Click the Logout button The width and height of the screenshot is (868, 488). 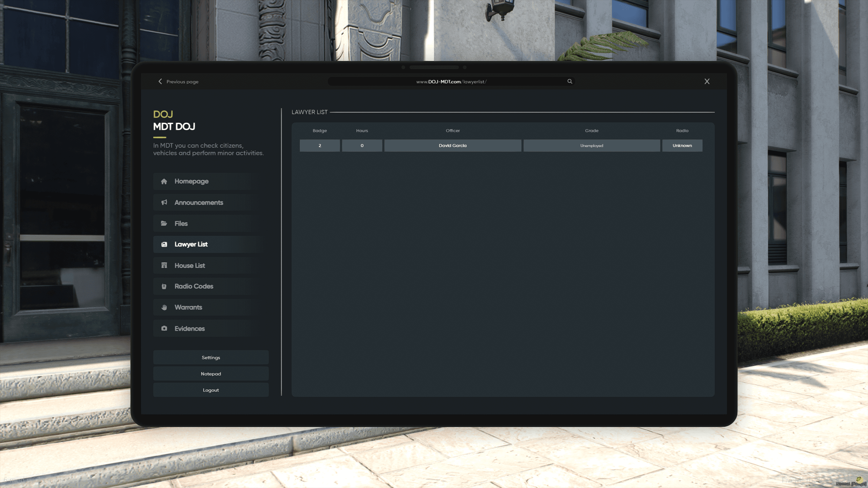211,390
